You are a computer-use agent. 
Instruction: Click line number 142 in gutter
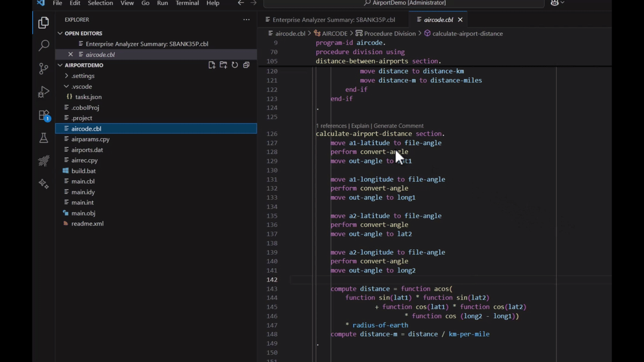pyautogui.click(x=272, y=280)
